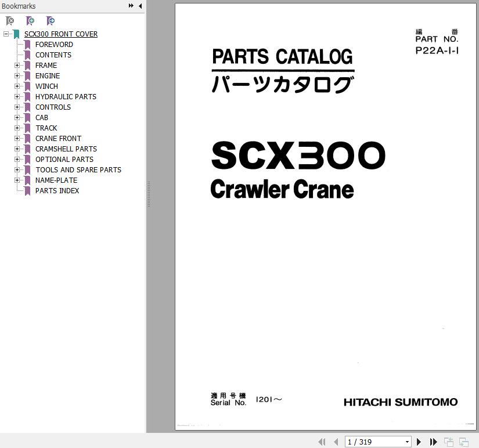Jump to CRAMSHELL PARTS section
Image resolution: width=479 pixels, height=448 pixels.
pyautogui.click(x=66, y=149)
